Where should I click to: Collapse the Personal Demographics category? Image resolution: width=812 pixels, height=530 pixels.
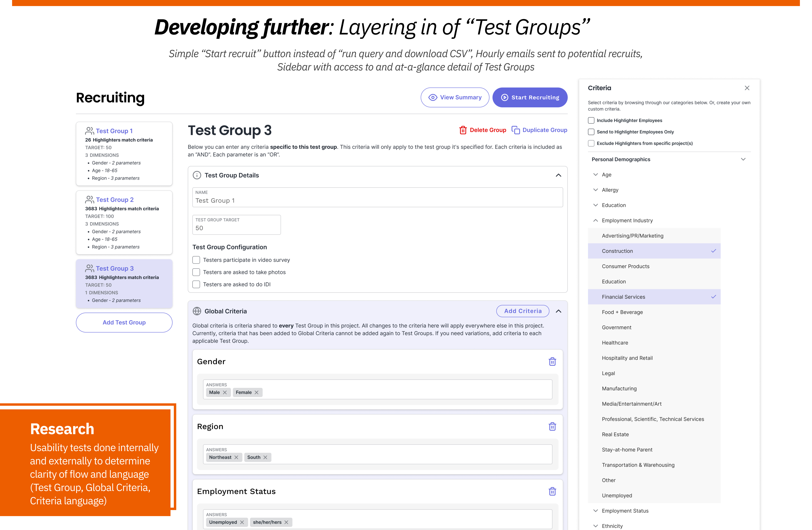[x=743, y=159]
